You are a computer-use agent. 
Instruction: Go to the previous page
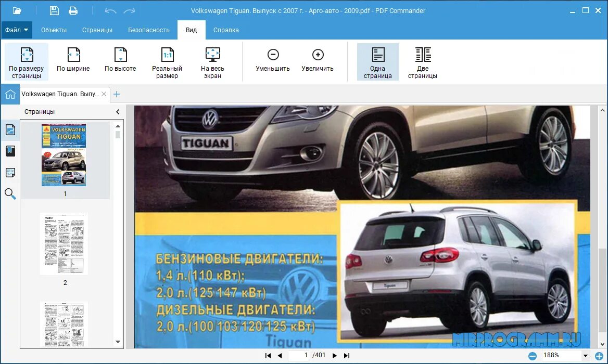pos(280,356)
